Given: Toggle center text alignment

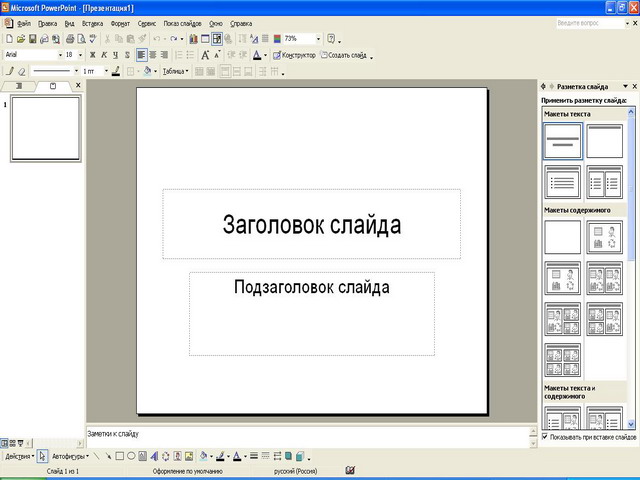Looking at the screenshot, I should 153,55.
